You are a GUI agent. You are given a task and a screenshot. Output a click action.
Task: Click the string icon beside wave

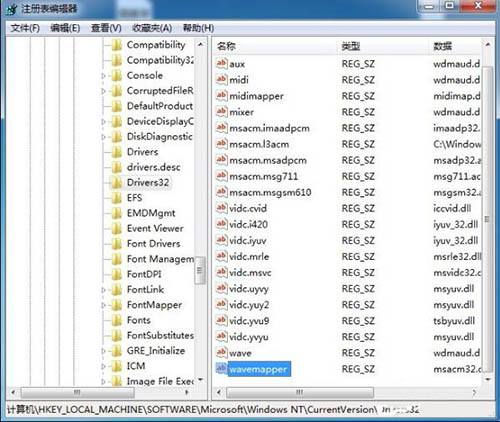(221, 352)
